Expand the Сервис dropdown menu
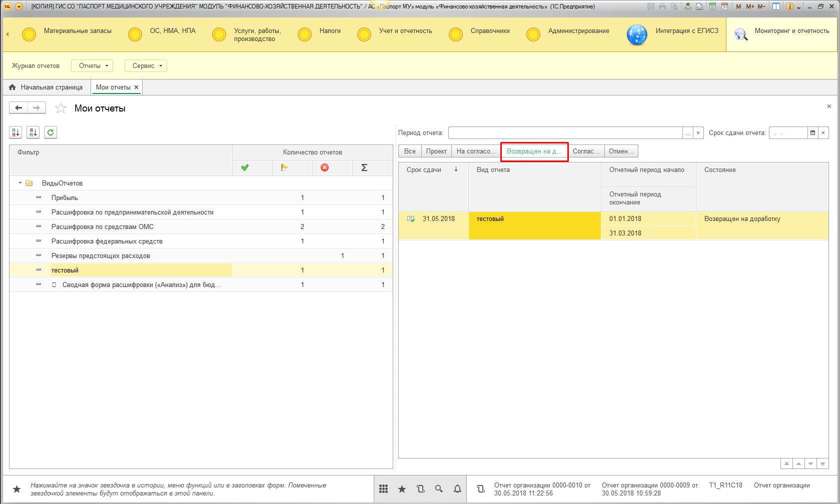 [146, 66]
